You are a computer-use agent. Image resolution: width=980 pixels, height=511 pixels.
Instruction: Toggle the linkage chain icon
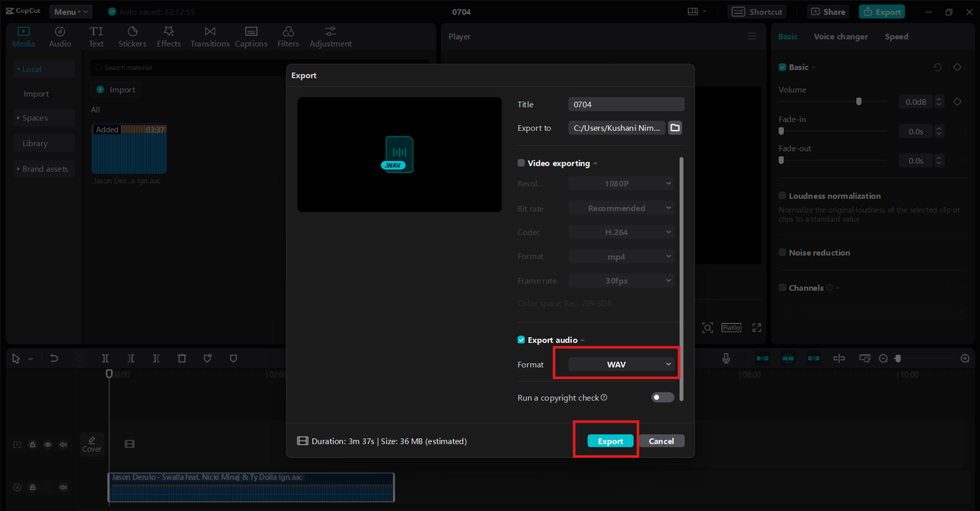pos(813,359)
